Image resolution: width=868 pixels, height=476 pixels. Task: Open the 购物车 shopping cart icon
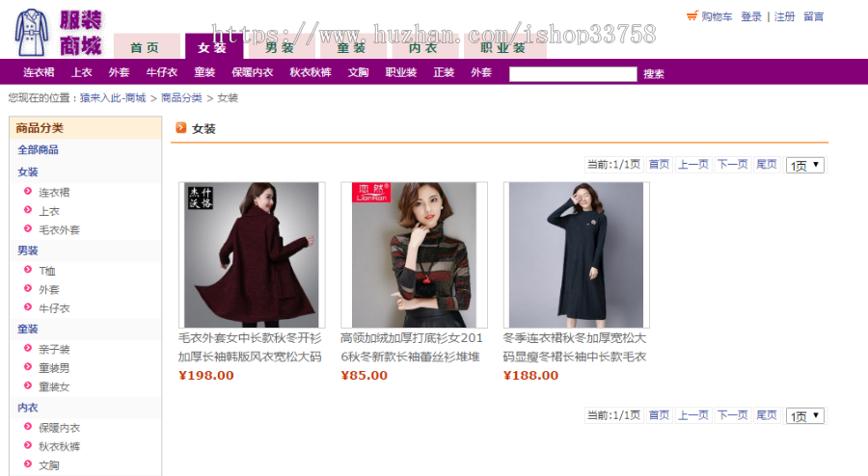coord(692,16)
